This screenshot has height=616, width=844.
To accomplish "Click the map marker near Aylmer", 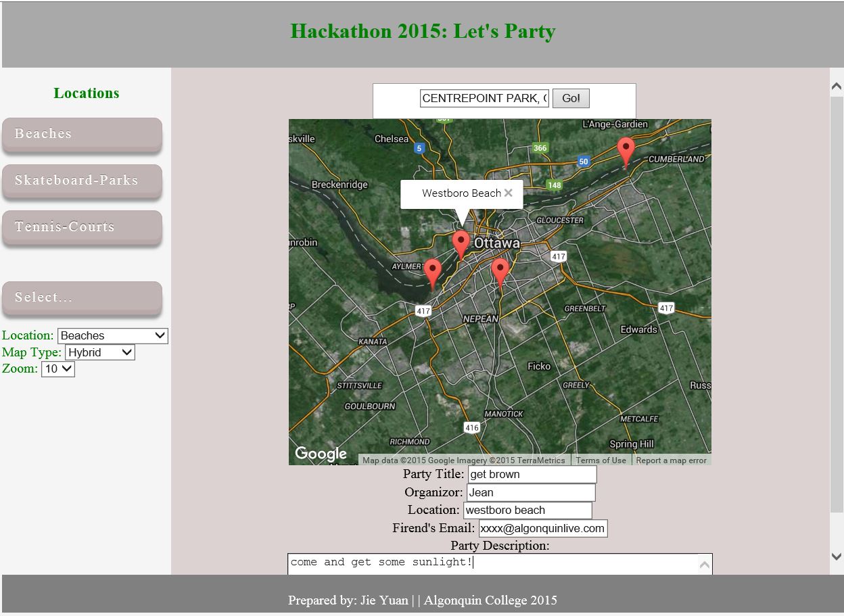I will click(x=433, y=275).
